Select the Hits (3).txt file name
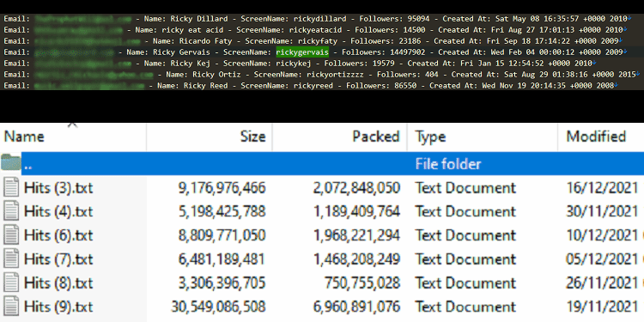This screenshot has width=644, height=322. [x=58, y=188]
